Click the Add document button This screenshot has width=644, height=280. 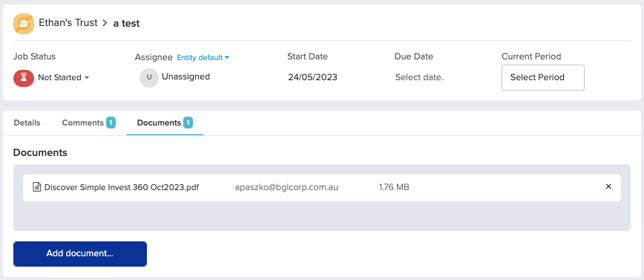(x=80, y=254)
